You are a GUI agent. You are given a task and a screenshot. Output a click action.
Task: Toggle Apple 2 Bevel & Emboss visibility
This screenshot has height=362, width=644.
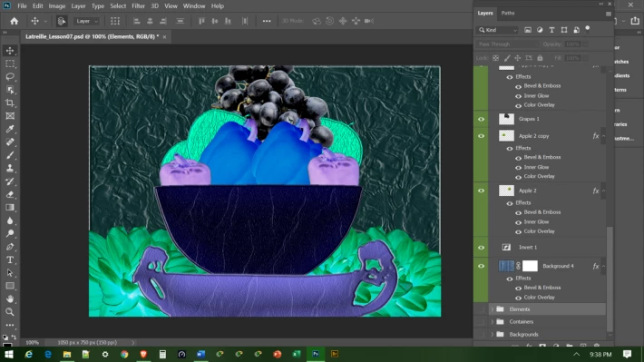(518, 212)
